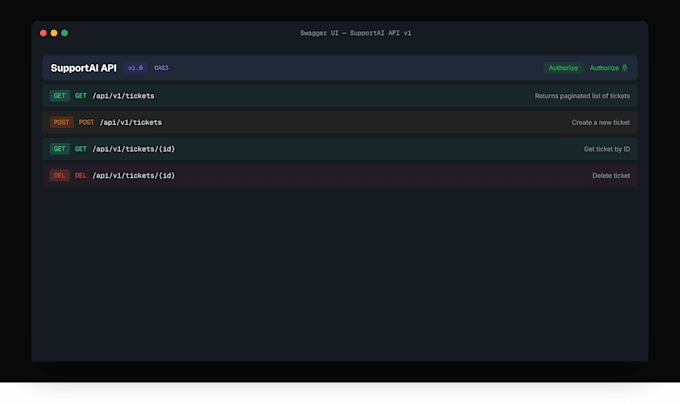Close the Swagger UI window with the red button
This screenshot has width=680, height=404.
coord(43,33)
